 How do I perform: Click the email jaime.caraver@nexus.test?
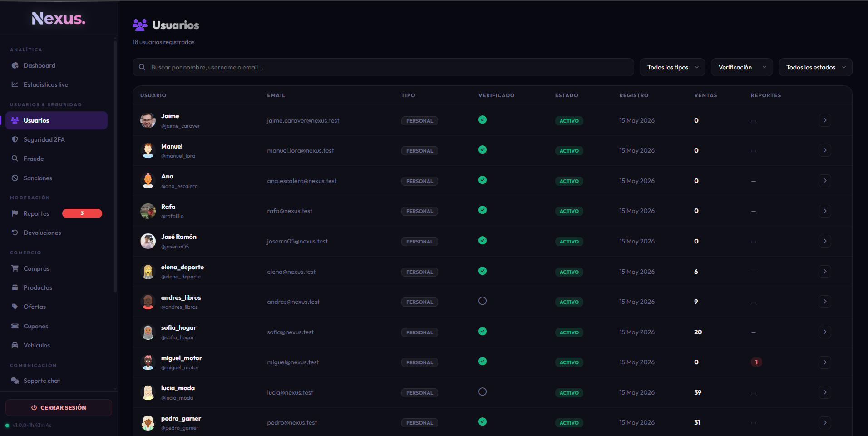[303, 120]
